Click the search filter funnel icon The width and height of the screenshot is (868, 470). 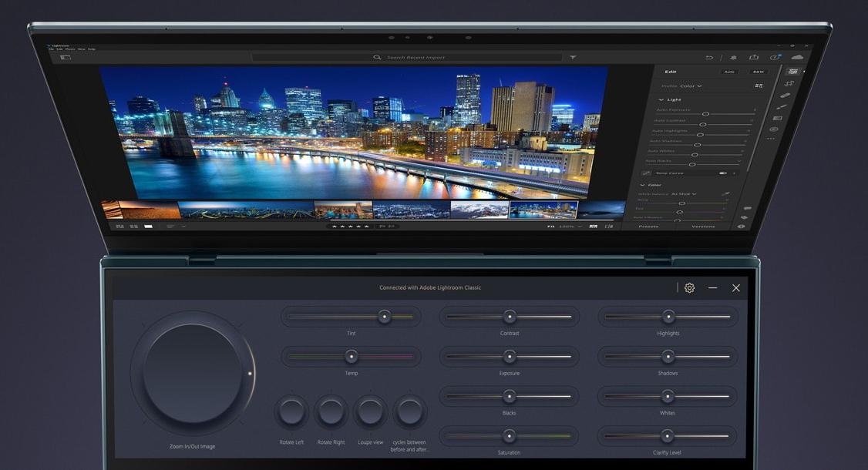tap(573, 58)
